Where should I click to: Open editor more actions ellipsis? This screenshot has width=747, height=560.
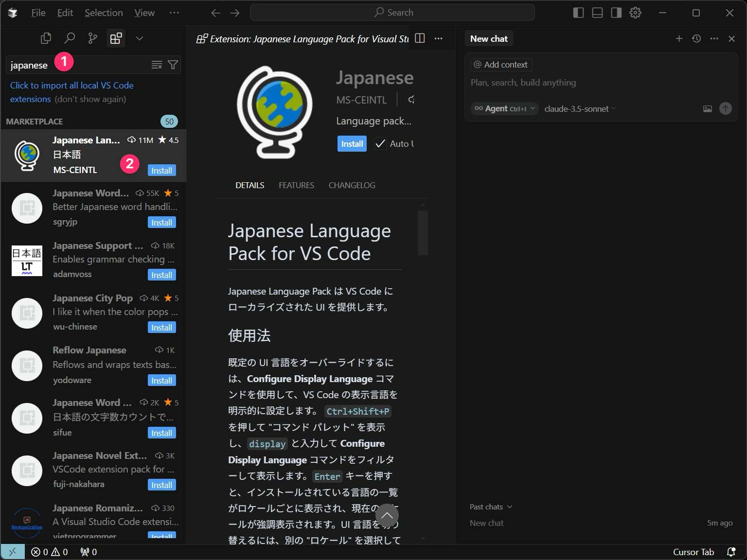[x=438, y=38]
